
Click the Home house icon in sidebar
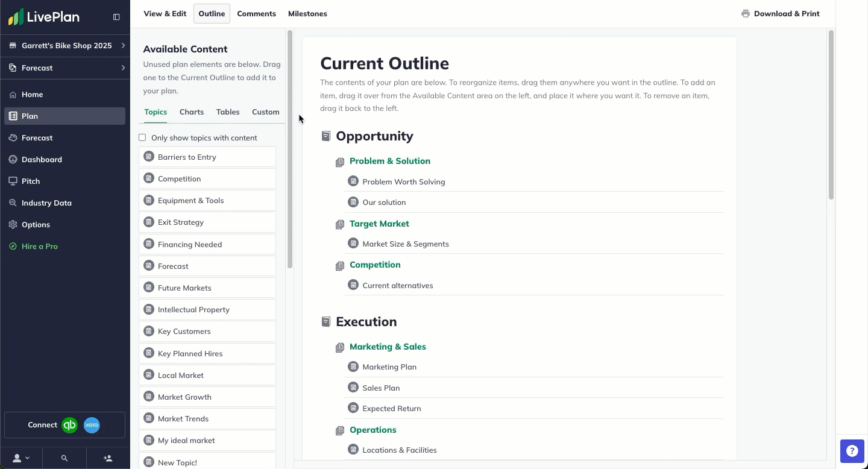13,95
